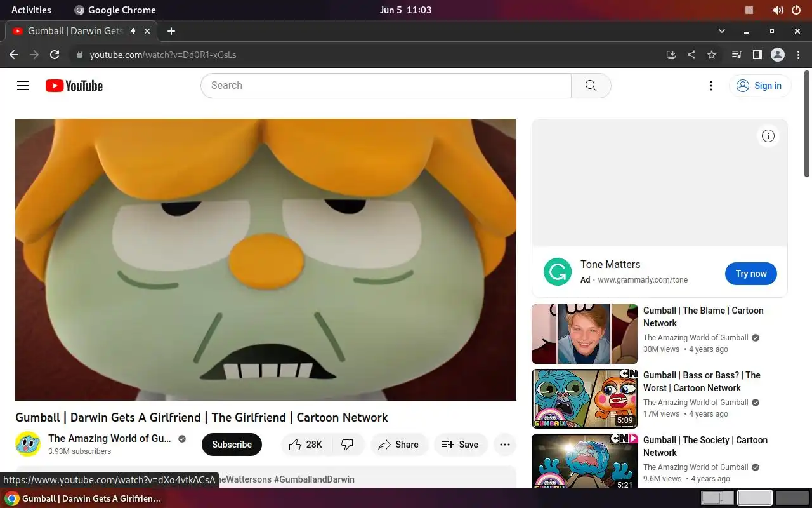Viewport: 812px width, 508px height.
Task: Share this page via toolbar icon
Action: click(x=691, y=55)
